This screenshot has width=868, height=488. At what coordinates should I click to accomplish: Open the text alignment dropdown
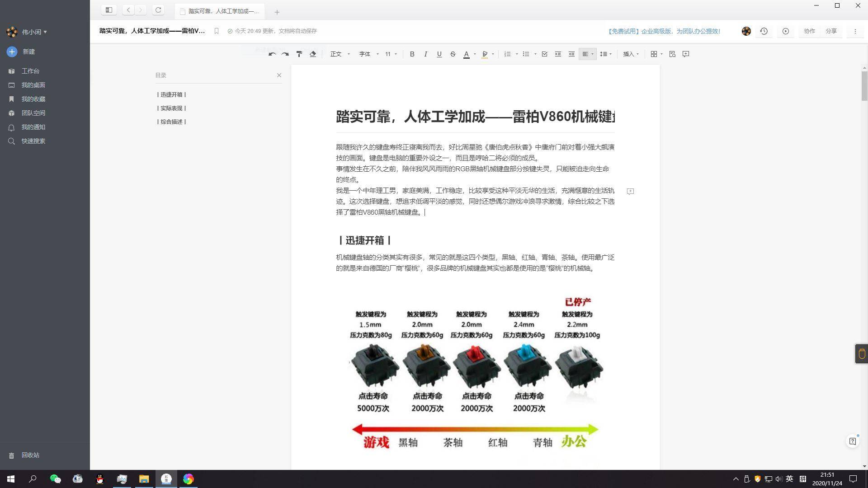pos(588,54)
